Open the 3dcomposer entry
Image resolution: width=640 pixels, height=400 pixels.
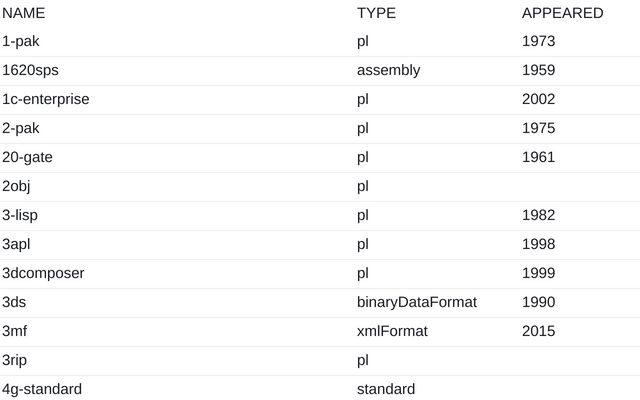(x=43, y=274)
